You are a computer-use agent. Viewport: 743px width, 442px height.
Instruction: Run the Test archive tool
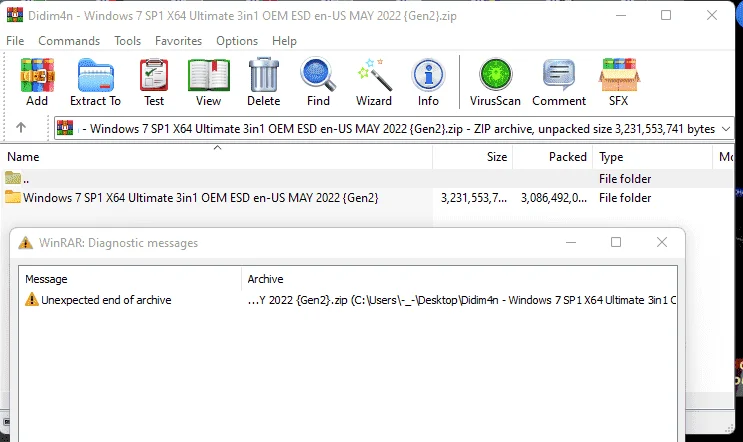(x=154, y=75)
